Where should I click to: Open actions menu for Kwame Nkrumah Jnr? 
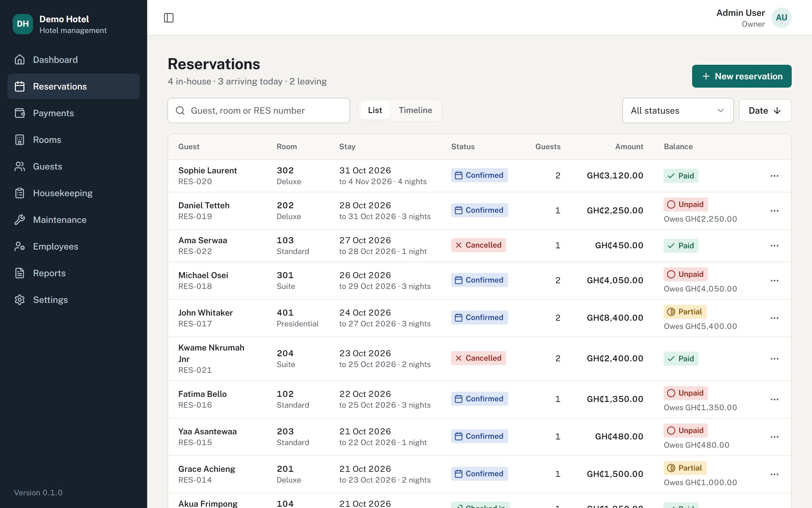pyautogui.click(x=775, y=358)
